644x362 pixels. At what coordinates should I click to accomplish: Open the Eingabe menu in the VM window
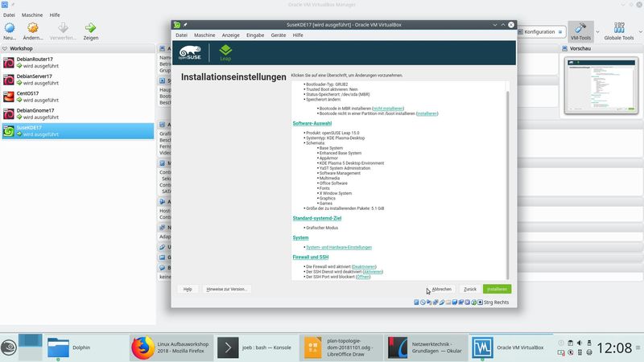[x=255, y=35]
